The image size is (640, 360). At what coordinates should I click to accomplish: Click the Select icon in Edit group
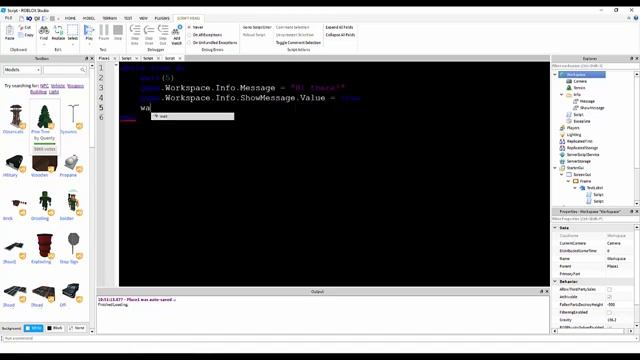(73, 30)
